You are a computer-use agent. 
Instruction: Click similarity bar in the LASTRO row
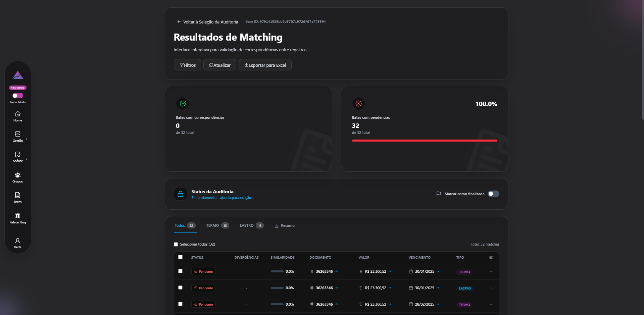coord(277,288)
